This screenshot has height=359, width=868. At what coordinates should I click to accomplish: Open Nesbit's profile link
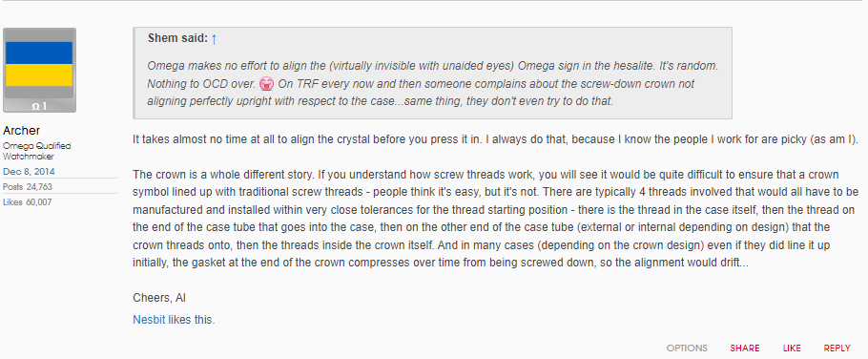click(149, 320)
